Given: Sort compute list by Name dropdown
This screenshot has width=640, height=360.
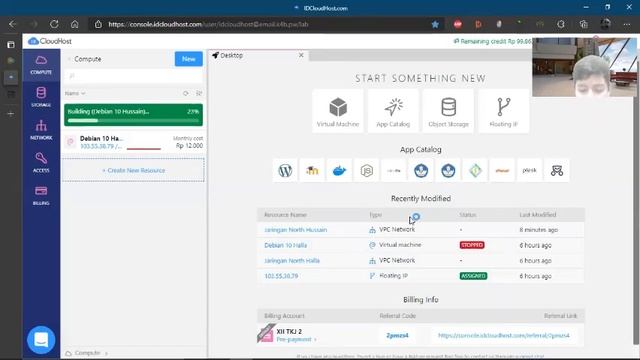Looking at the screenshot, I should click(x=75, y=93).
